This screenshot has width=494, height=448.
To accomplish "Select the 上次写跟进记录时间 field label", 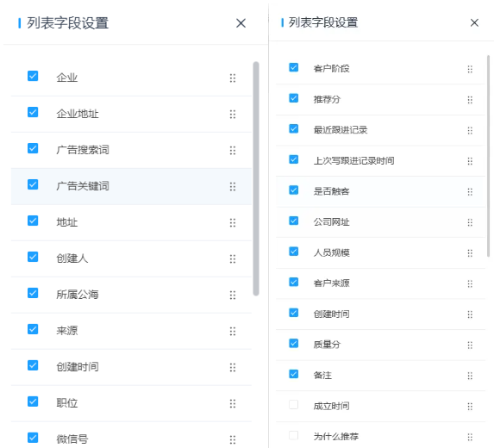I will [x=353, y=161].
